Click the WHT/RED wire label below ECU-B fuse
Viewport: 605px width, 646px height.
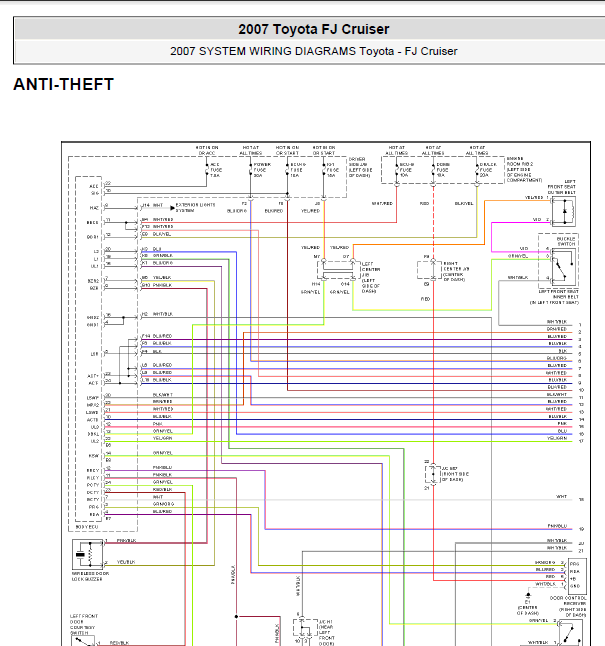[x=382, y=204]
